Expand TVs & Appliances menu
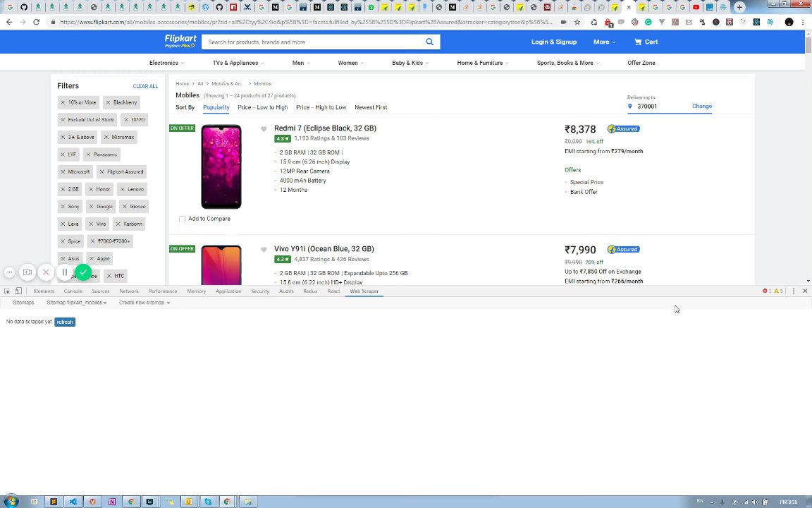The height and width of the screenshot is (508, 812). [238, 63]
